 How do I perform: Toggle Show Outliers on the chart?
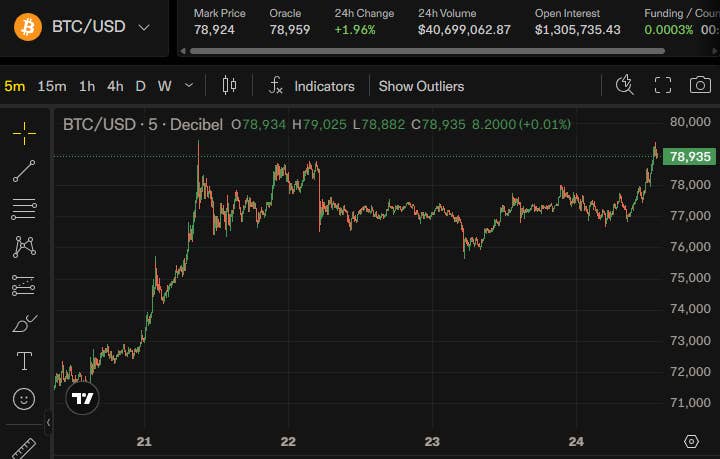tap(421, 86)
